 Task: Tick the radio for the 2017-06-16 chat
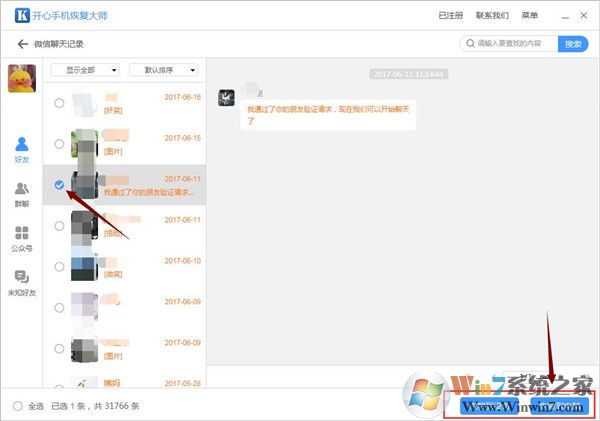(x=60, y=103)
